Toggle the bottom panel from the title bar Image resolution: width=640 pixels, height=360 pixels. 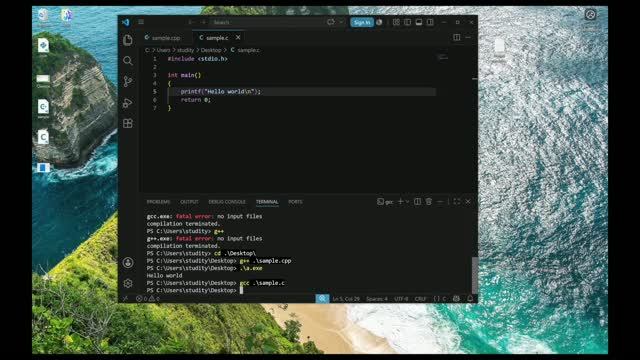pos(419,22)
